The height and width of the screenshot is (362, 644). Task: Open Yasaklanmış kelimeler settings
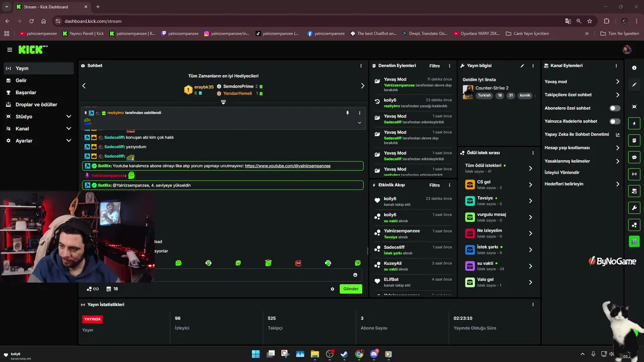tap(582, 161)
